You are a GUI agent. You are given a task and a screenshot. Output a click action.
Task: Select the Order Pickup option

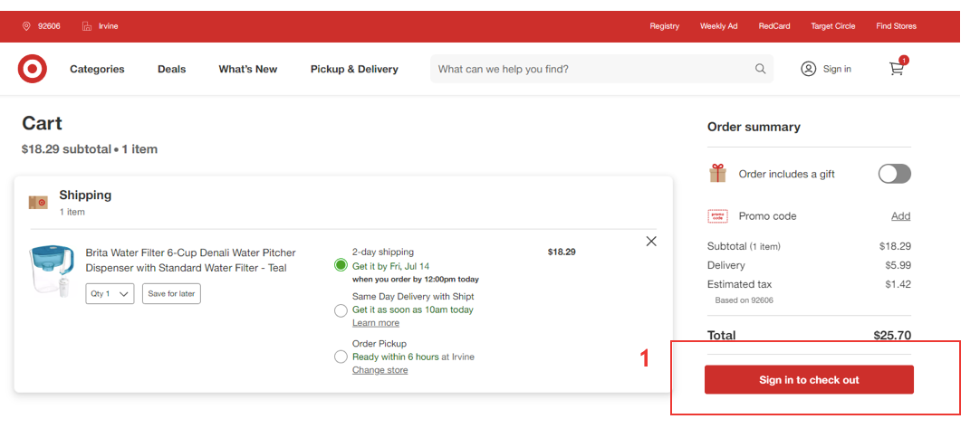click(341, 357)
